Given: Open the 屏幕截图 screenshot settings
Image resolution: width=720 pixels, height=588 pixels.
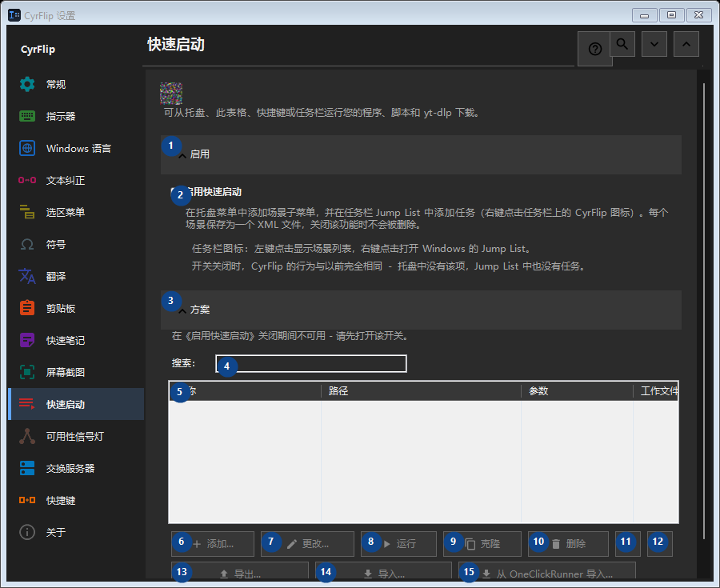Looking at the screenshot, I should [x=76, y=372].
